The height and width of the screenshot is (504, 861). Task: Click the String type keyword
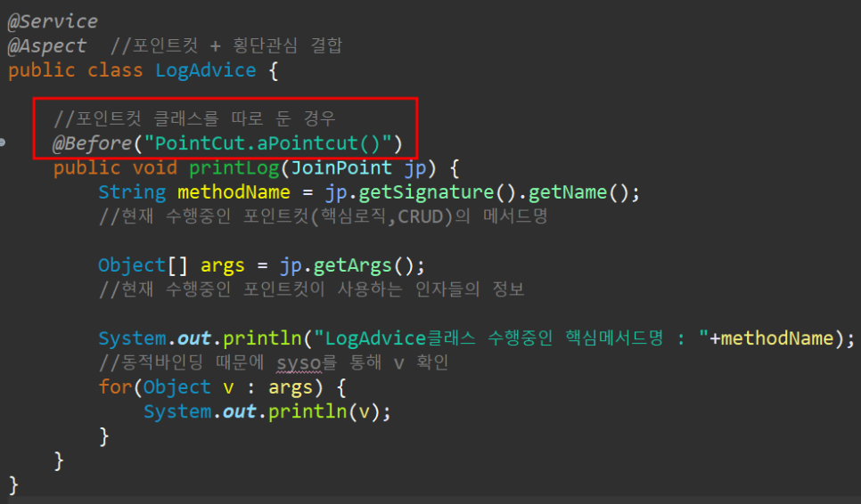132,192
